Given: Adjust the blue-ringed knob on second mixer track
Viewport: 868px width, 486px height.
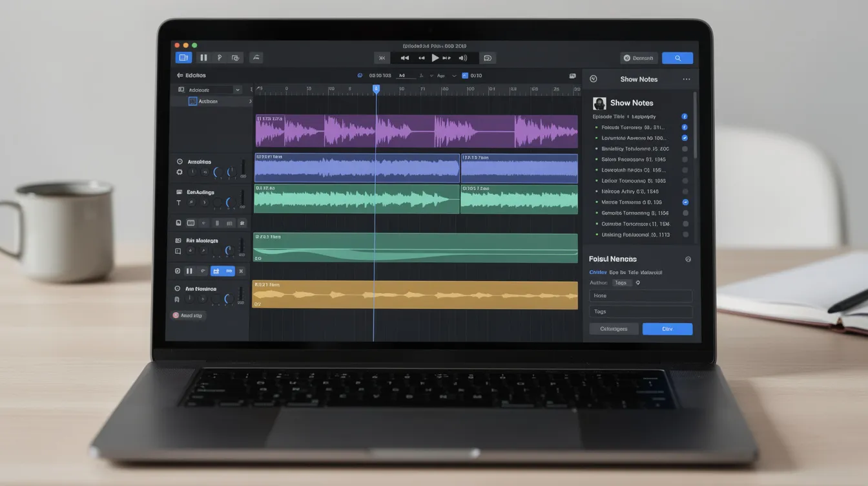Looking at the screenshot, I should pyautogui.click(x=229, y=203).
